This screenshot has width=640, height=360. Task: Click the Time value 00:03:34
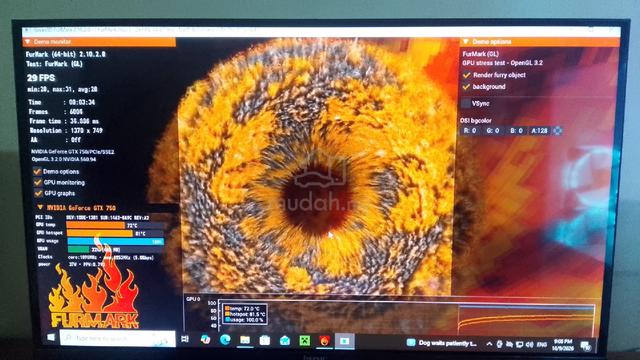click(x=82, y=102)
